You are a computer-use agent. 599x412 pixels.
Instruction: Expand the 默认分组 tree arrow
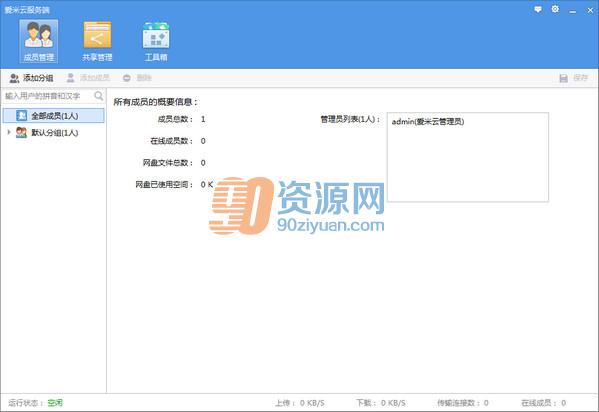[x=9, y=132]
